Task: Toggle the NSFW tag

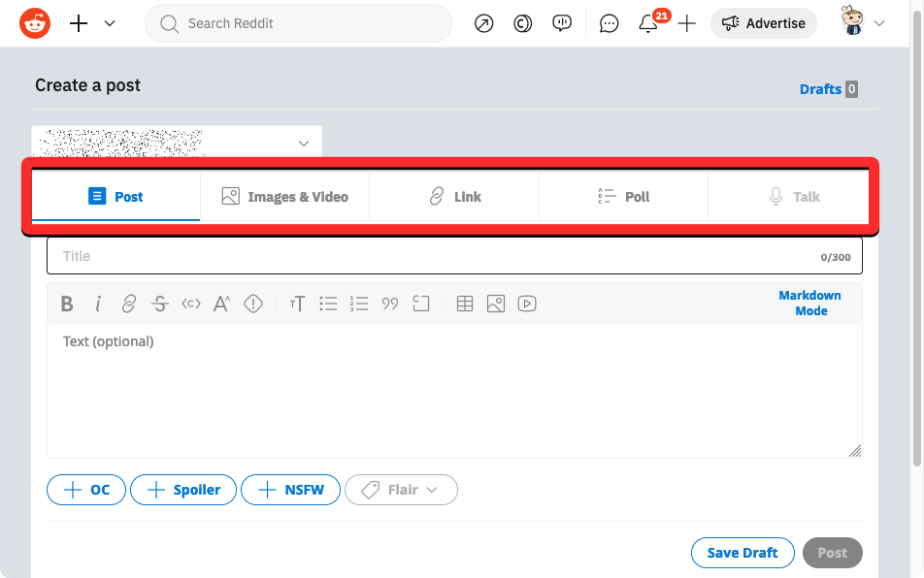Action: click(290, 490)
